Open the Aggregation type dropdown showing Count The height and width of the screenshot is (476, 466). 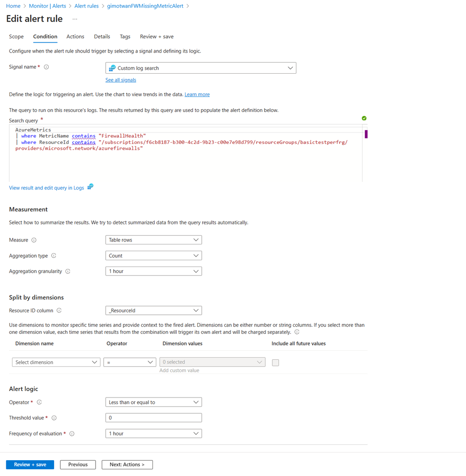[153, 255]
